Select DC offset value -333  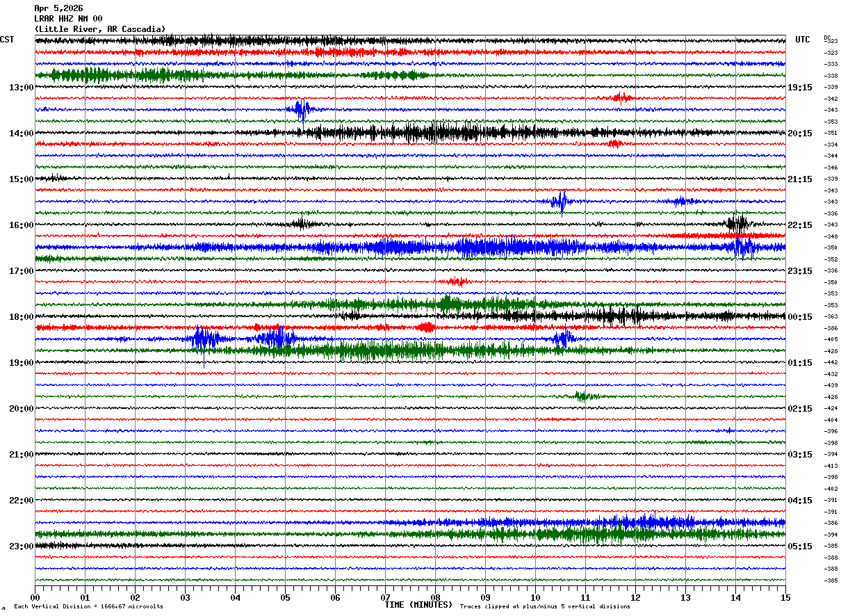[830, 64]
